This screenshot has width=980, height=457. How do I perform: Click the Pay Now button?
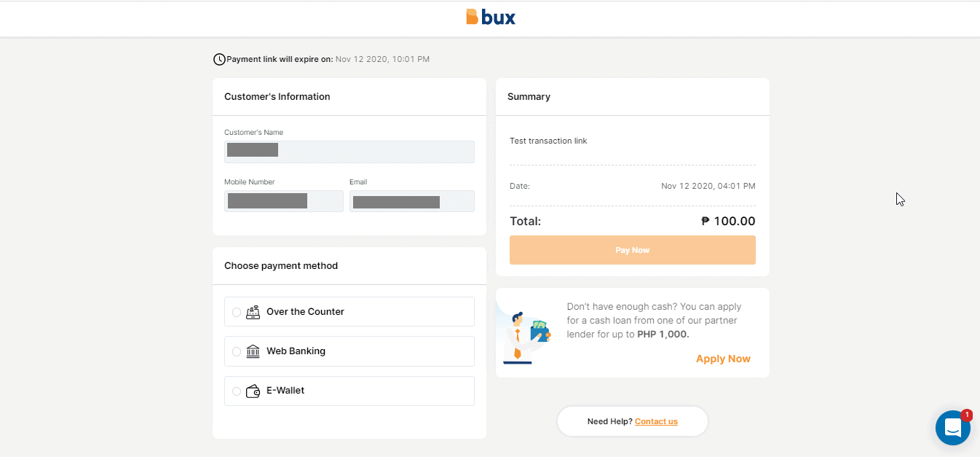[x=632, y=249]
